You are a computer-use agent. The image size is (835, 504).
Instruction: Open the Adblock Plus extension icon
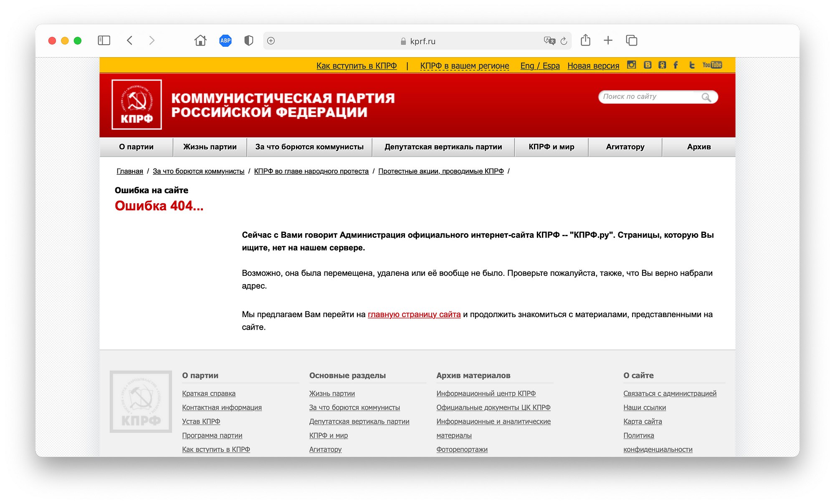[x=225, y=40]
